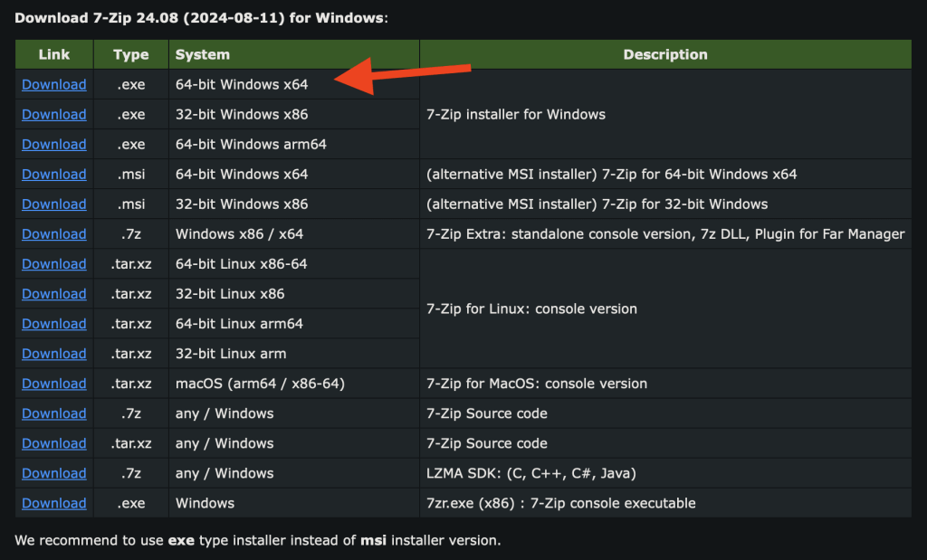Click Download link for 64-bit Windows x64 .exe
The height and width of the screenshot is (560, 927).
pyautogui.click(x=54, y=85)
